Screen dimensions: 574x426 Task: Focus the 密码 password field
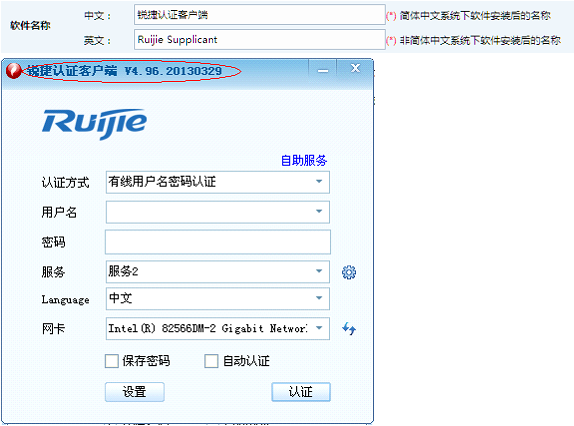pyautogui.click(x=218, y=242)
